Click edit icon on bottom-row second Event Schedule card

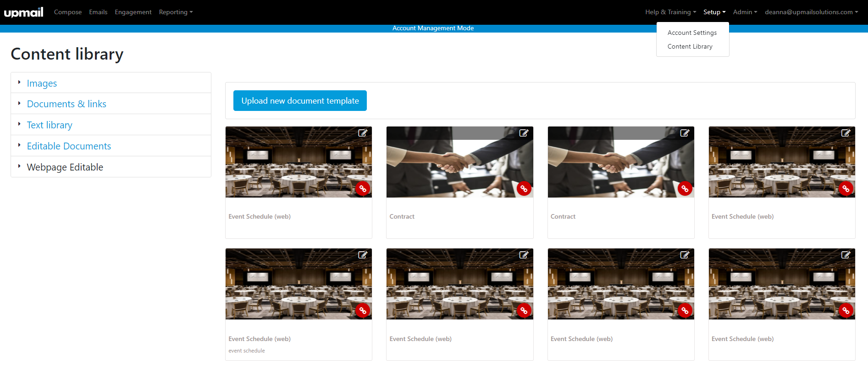point(524,255)
